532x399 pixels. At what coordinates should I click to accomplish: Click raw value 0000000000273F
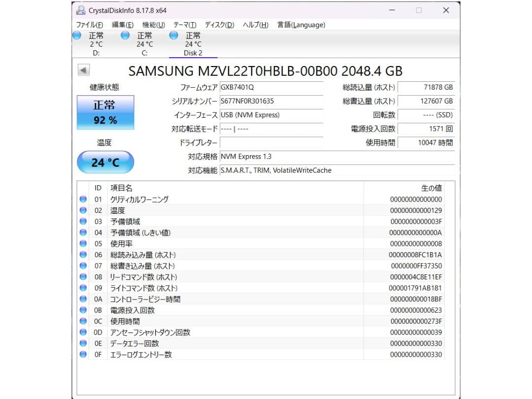coord(416,321)
